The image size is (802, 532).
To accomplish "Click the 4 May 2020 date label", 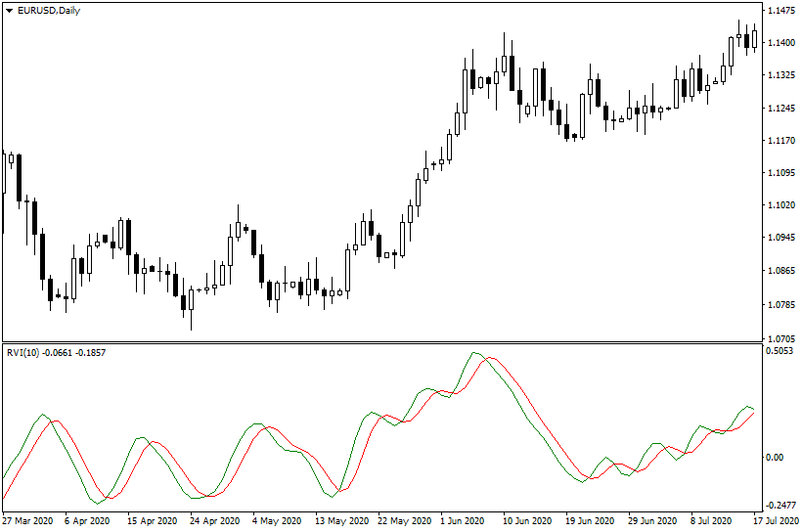I will pos(277,521).
